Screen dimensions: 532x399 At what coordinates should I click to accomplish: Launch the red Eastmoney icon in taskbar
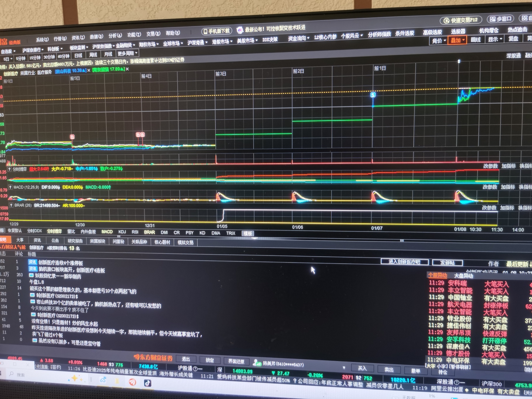(x=132, y=382)
